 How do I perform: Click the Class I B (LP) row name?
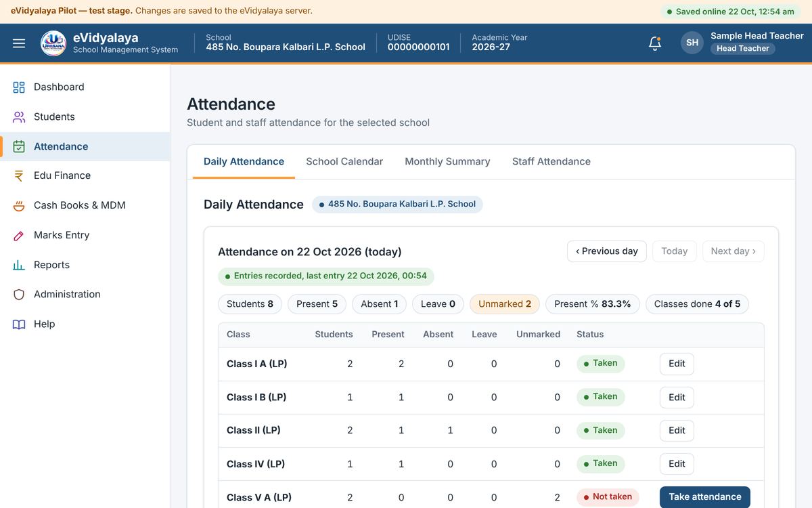click(x=256, y=397)
